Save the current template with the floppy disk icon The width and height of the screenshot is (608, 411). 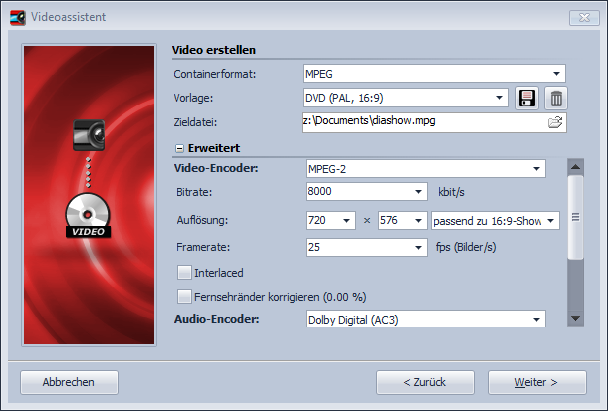pyautogui.click(x=527, y=98)
